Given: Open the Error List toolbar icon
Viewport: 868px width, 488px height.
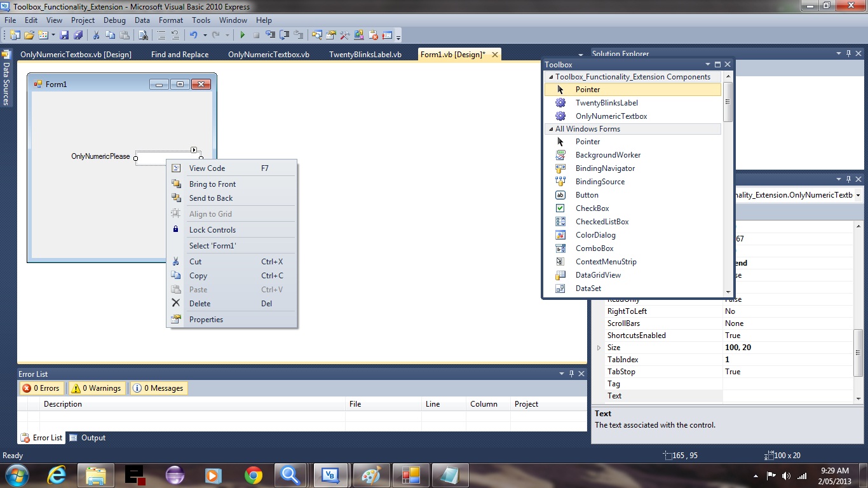Looking at the screenshot, I should (x=386, y=35).
